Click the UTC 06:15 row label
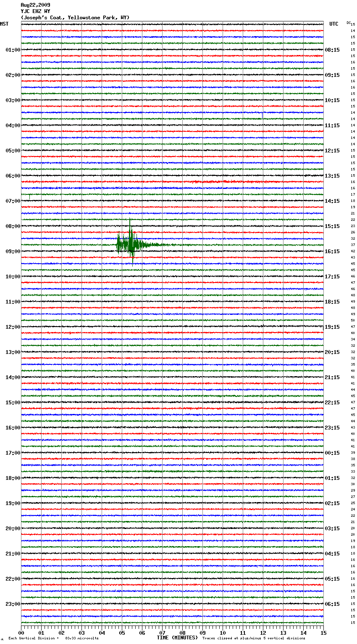 pos(332,604)
